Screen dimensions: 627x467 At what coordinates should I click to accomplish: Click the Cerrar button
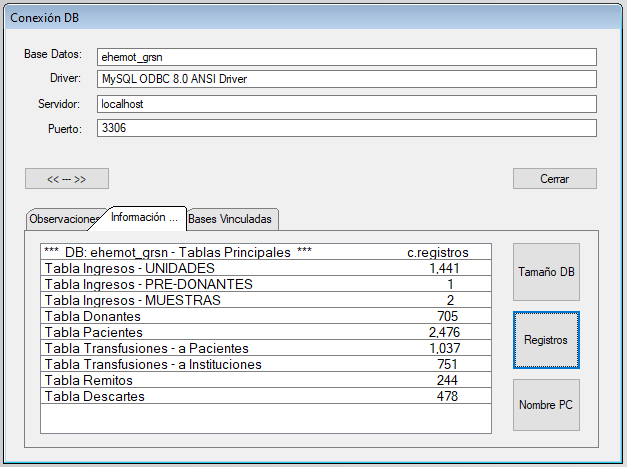click(554, 179)
